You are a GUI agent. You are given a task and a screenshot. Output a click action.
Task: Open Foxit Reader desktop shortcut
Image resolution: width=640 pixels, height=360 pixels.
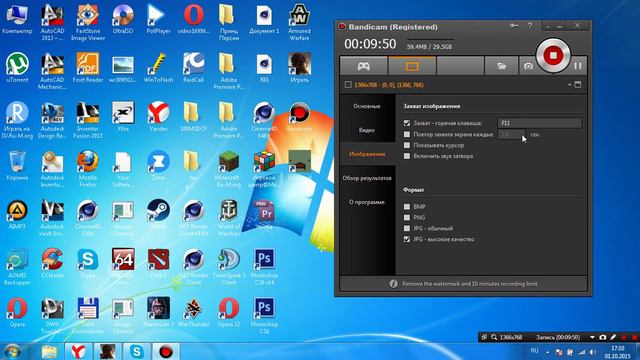coord(88,68)
